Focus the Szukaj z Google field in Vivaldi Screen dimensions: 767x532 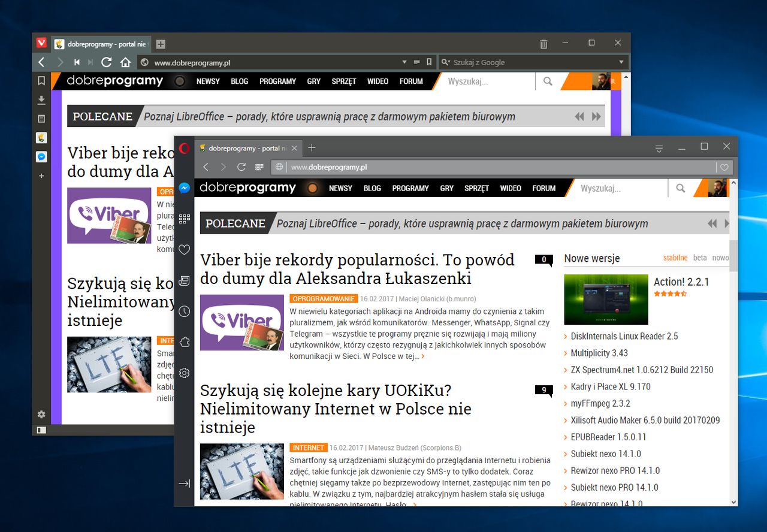pyautogui.click(x=533, y=62)
